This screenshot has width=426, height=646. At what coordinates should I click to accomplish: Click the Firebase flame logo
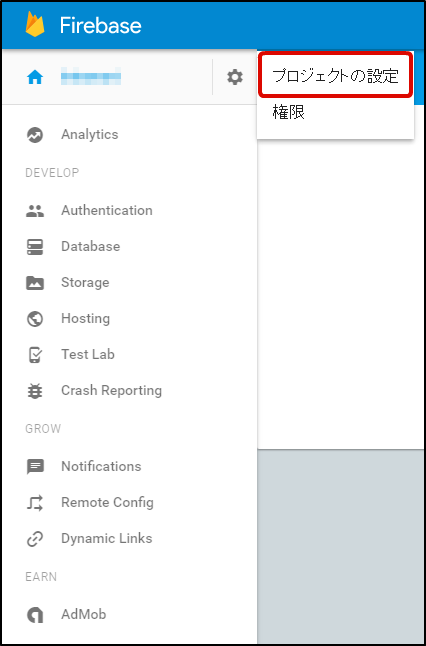(35, 24)
